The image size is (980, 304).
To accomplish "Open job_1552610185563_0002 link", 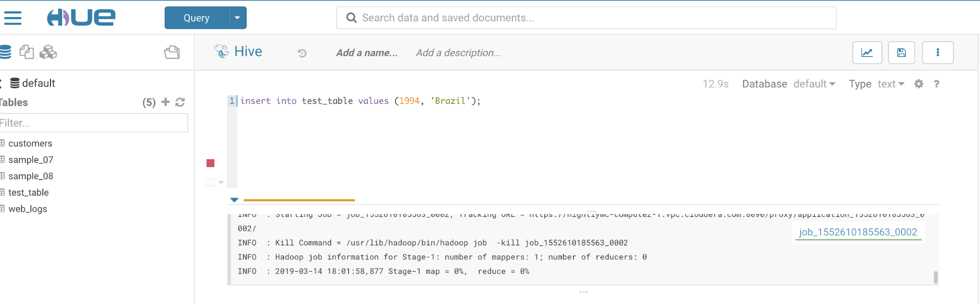I will pyautogui.click(x=857, y=232).
